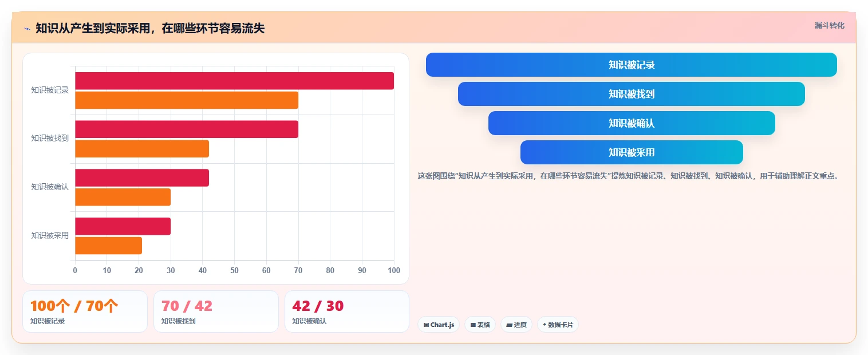Click the 知识被记录 axis label

tap(50, 90)
